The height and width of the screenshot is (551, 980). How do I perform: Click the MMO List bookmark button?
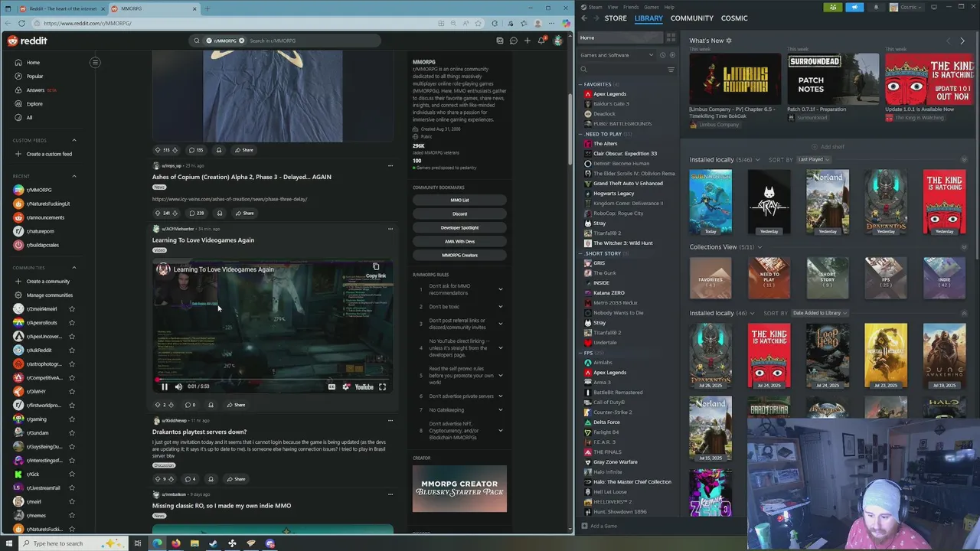459,201
